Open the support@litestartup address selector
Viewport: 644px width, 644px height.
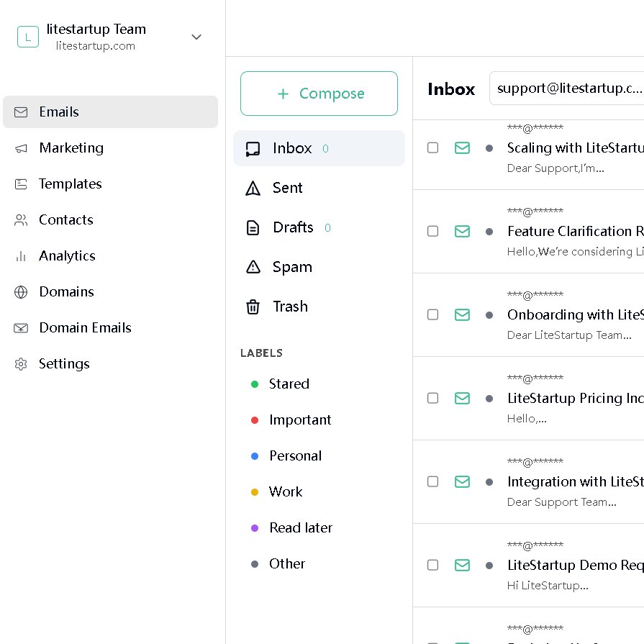(566, 88)
